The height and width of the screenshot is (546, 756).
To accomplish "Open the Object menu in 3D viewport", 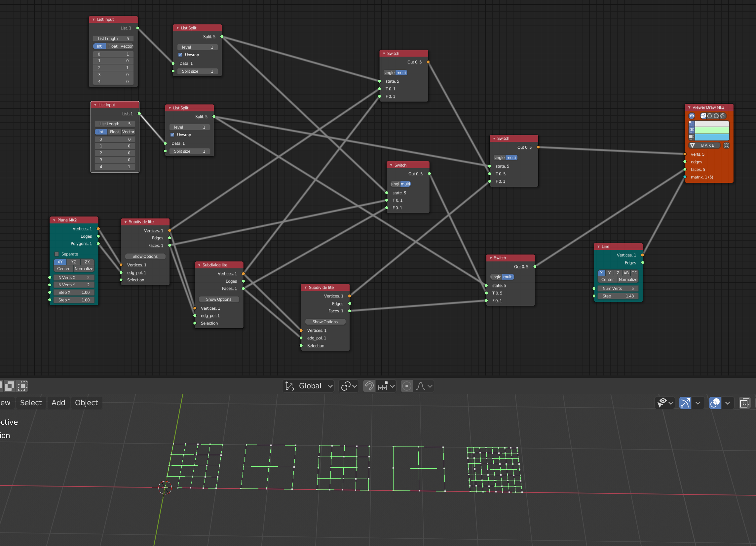I will tap(87, 403).
